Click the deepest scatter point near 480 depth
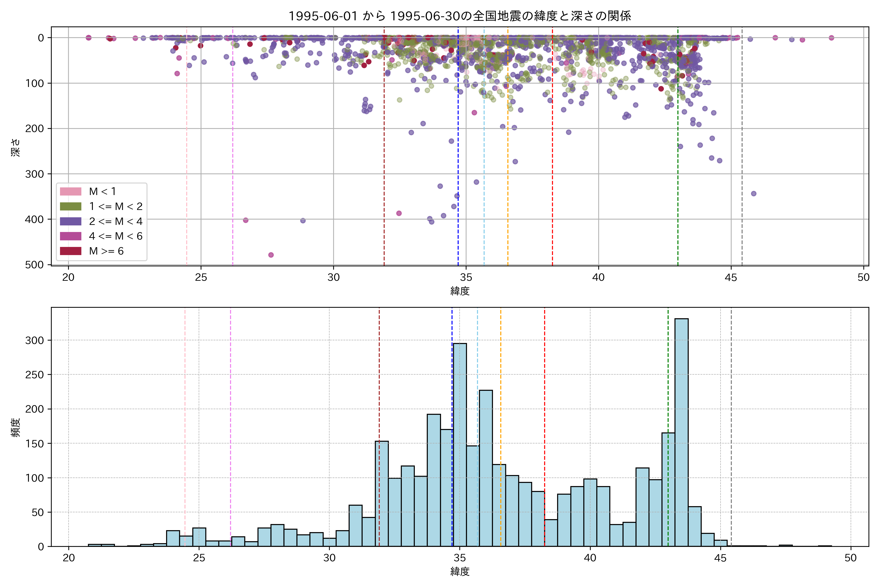The height and width of the screenshot is (588, 882). tap(271, 255)
